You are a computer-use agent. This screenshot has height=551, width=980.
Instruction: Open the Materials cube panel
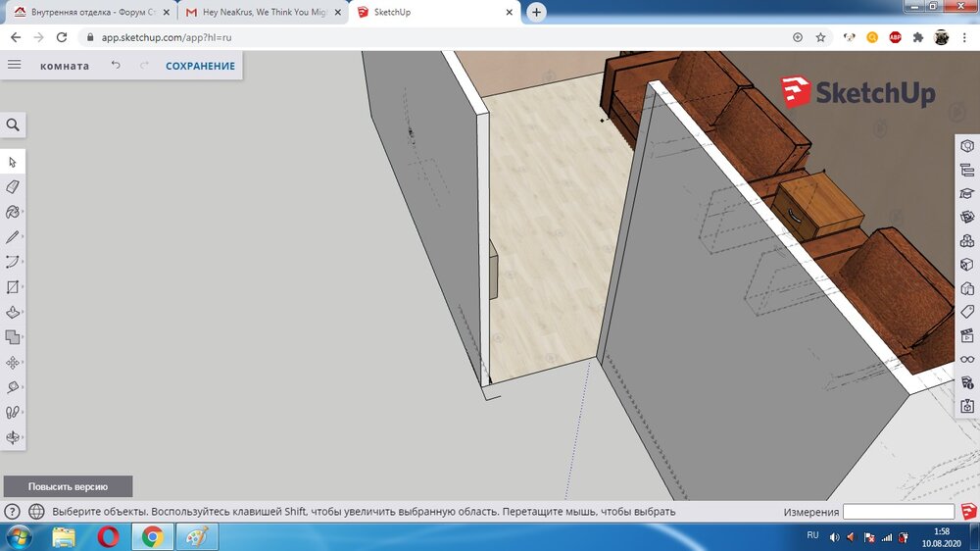[x=967, y=265]
